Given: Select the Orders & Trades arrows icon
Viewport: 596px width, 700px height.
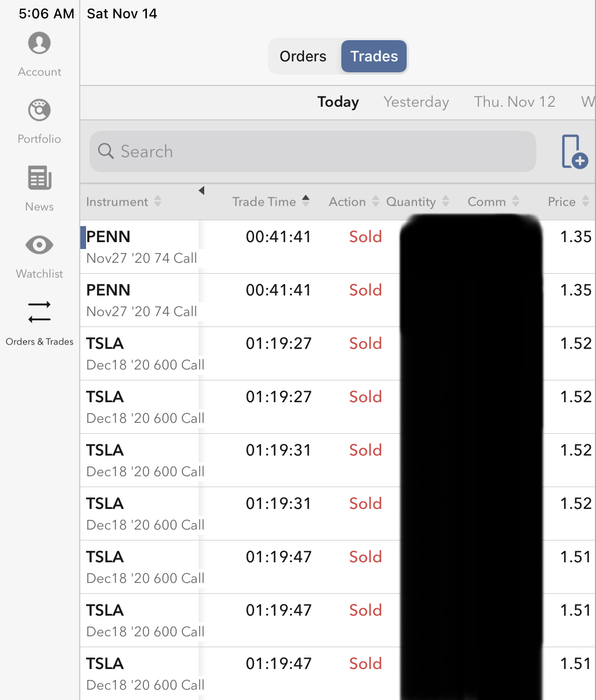Looking at the screenshot, I should (x=40, y=312).
